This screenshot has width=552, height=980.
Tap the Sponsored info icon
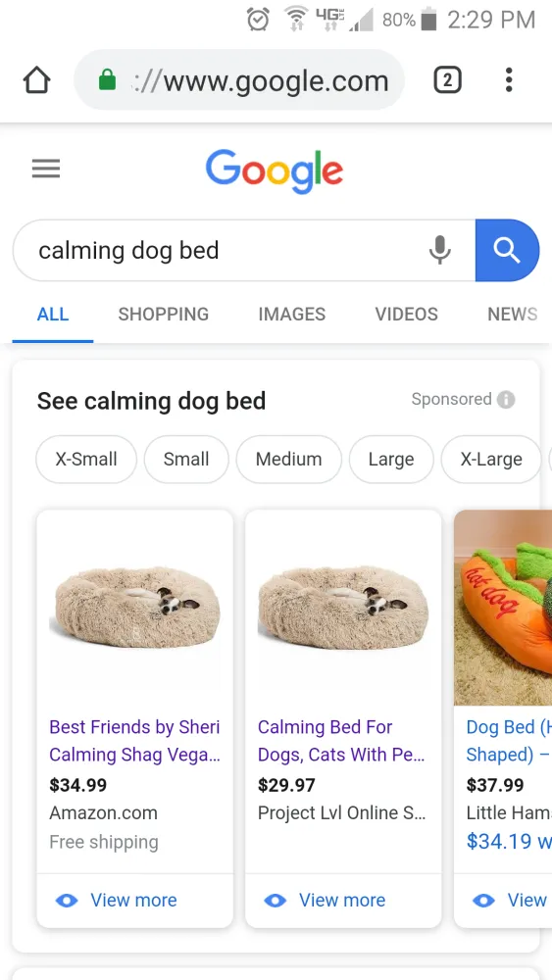(506, 400)
